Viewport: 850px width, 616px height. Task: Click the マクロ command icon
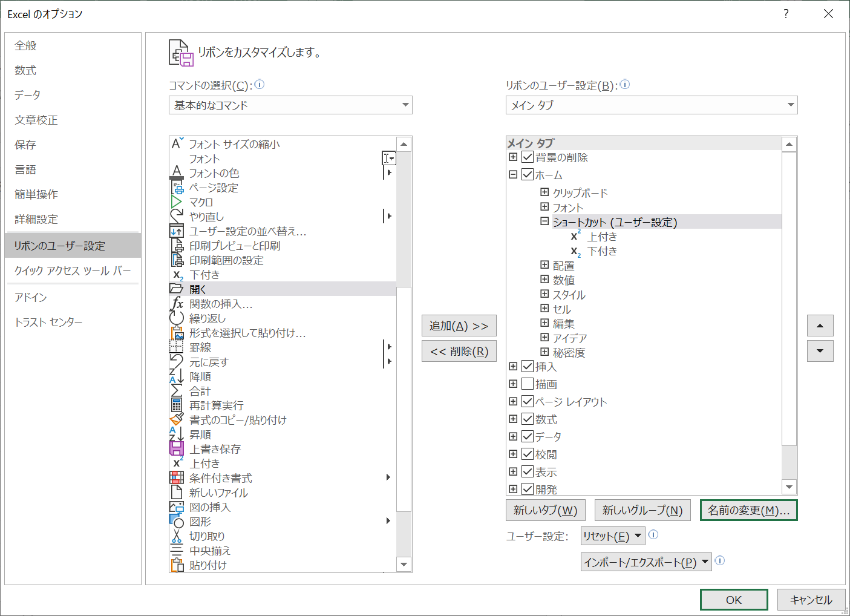point(176,202)
